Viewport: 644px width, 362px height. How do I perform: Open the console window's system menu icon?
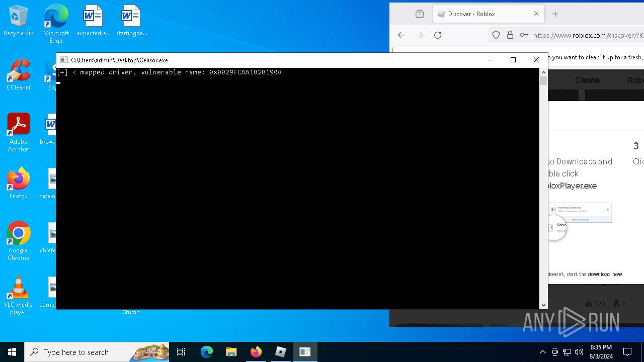pos(64,60)
